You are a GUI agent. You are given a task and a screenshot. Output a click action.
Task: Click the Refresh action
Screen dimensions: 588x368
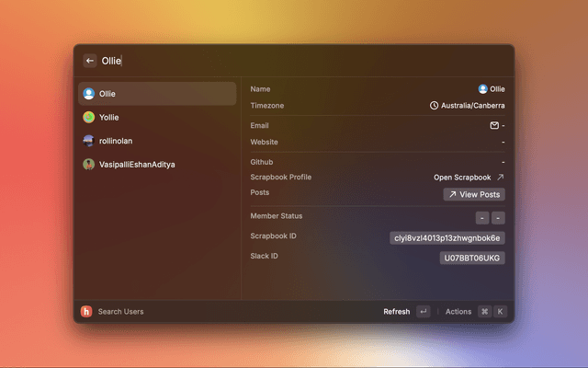[x=396, y=312]
